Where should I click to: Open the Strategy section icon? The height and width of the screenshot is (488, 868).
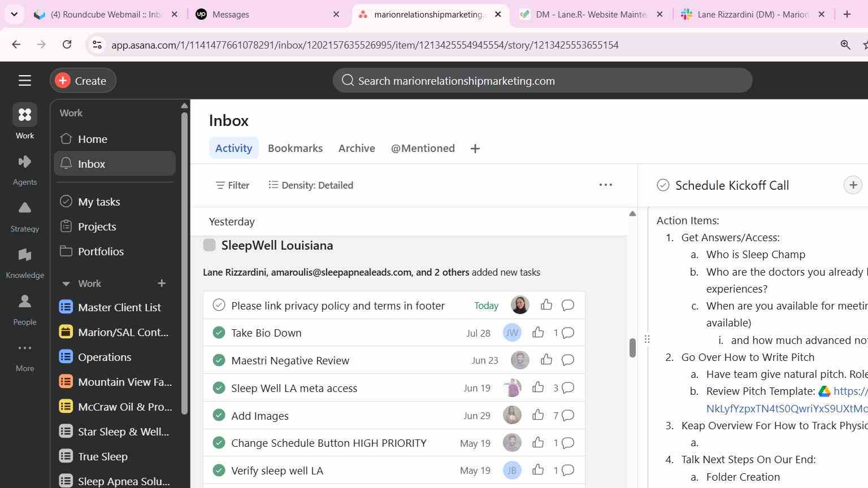coord(24,208)
